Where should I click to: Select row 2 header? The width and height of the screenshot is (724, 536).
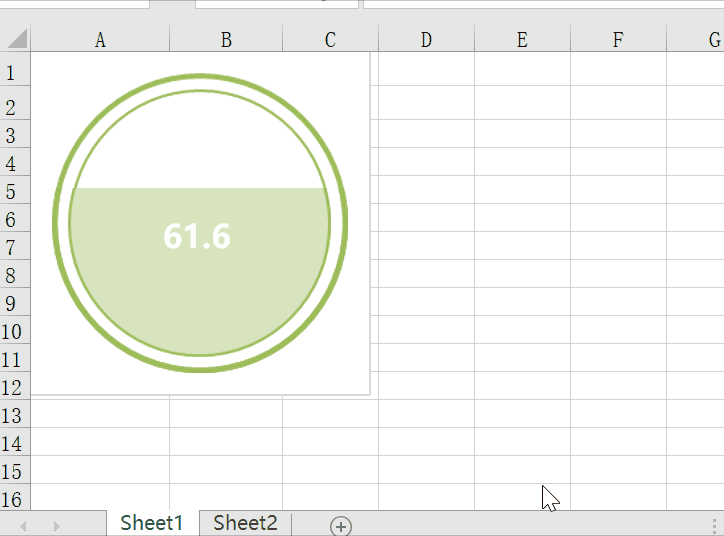coord(15,103)
